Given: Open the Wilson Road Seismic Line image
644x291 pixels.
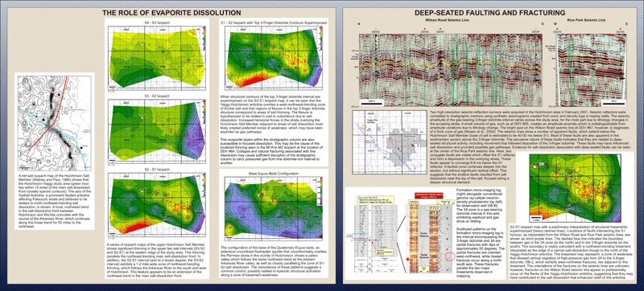Looking at the screenshot, I should pos(451,70).
